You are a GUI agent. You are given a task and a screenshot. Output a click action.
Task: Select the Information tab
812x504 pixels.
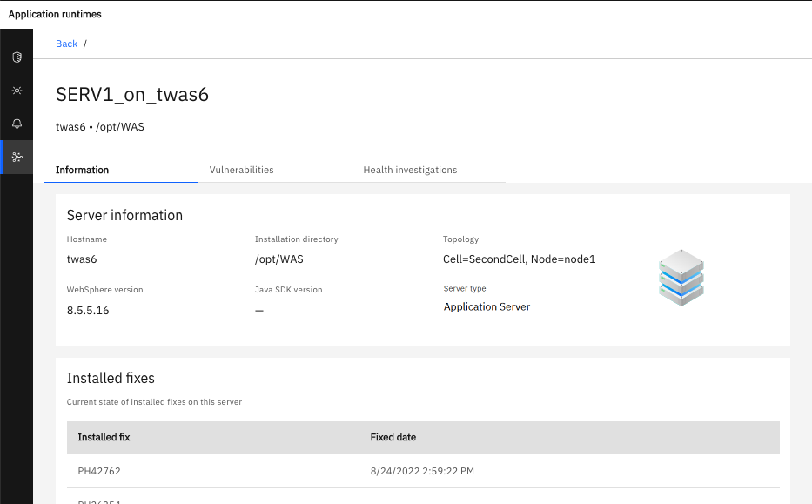click(x=82, y=170)
